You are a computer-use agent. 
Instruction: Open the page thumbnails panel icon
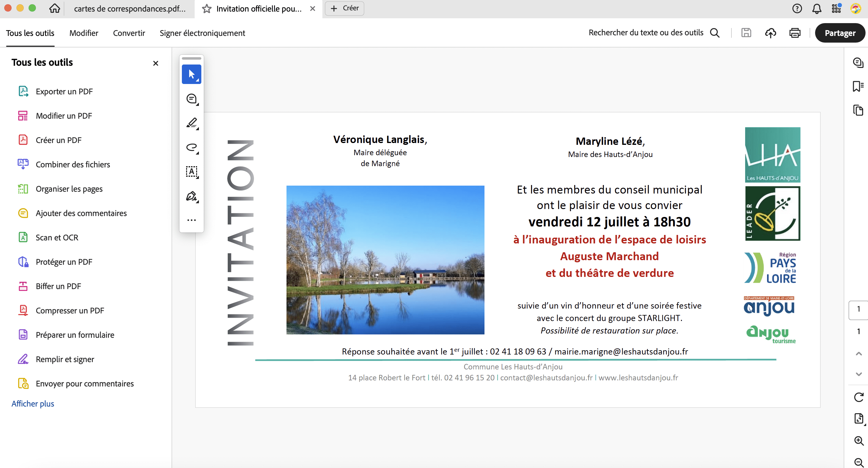pyautogui.click(x=858, y=110)
